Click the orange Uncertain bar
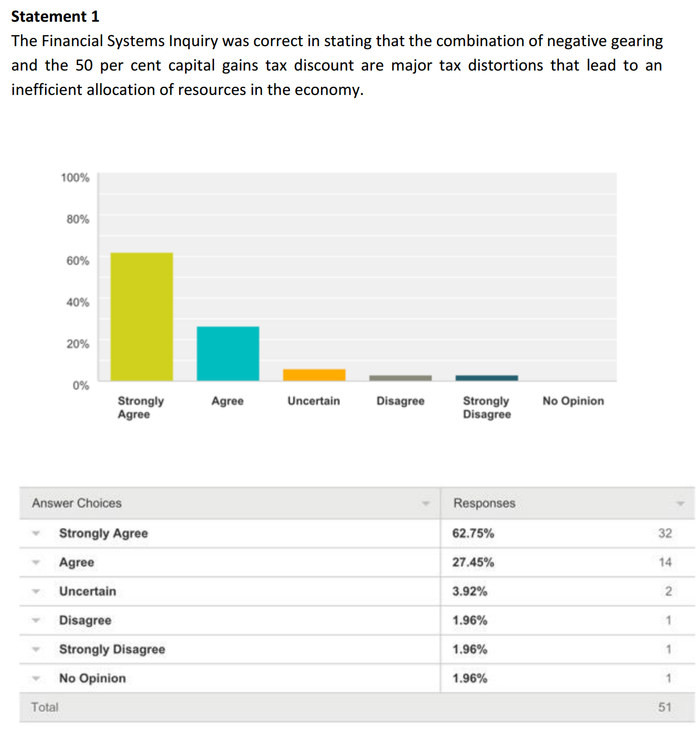Screen dimensions: 700x729 point(314,375)
